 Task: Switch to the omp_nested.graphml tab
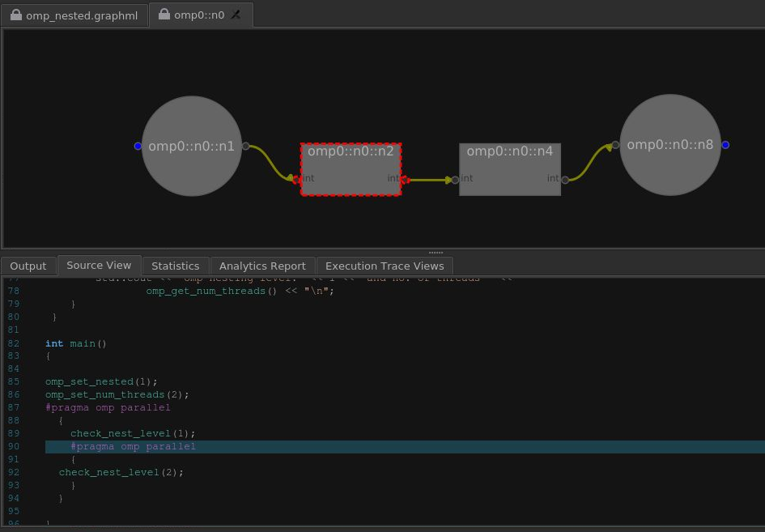point(81,15)
